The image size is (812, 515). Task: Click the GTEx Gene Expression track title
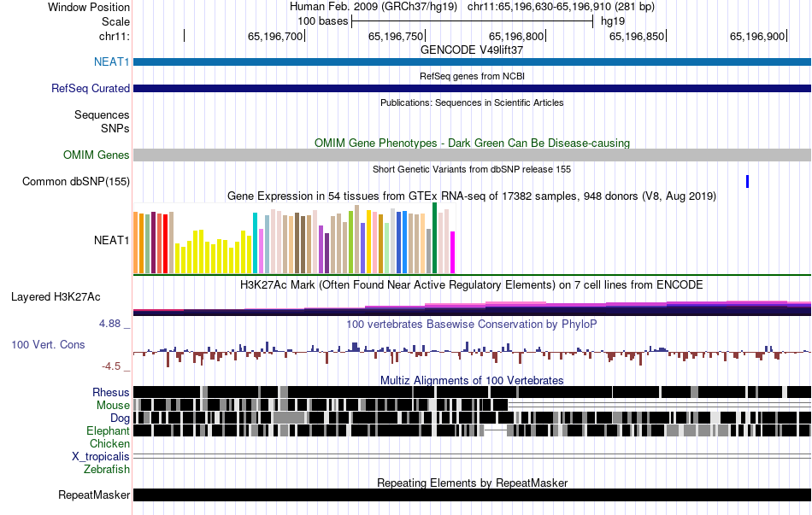472,196
